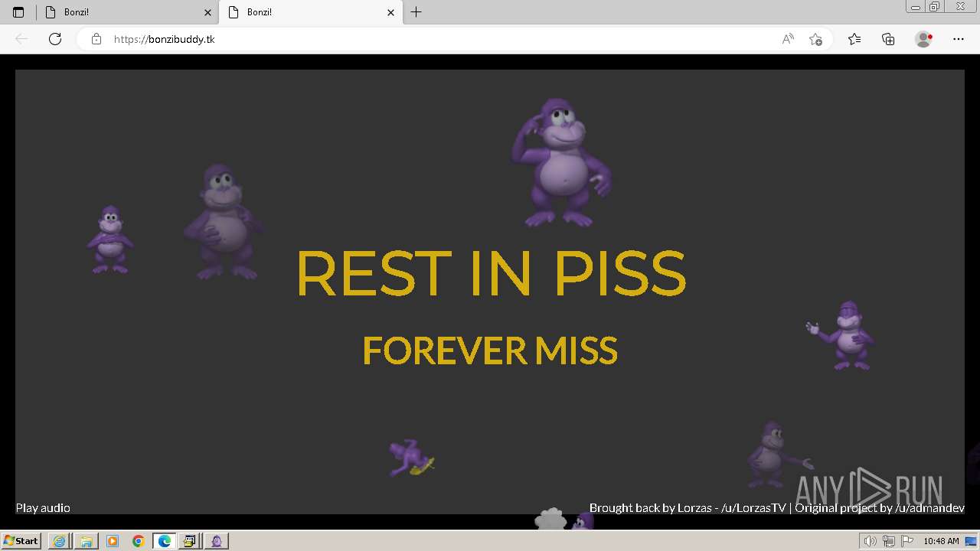Go back to previous page
Screen dimensions: 980x551
click(21, 39)
